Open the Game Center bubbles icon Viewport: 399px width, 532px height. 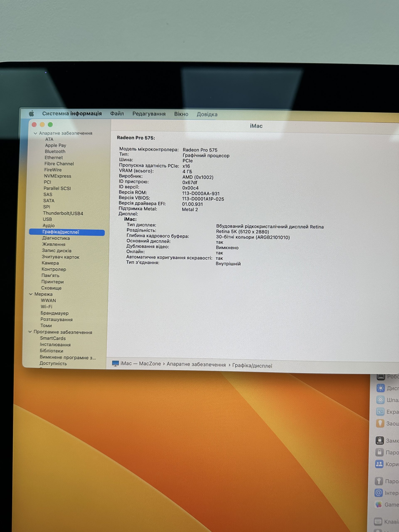pyautogui.click(x=378, y=504)
